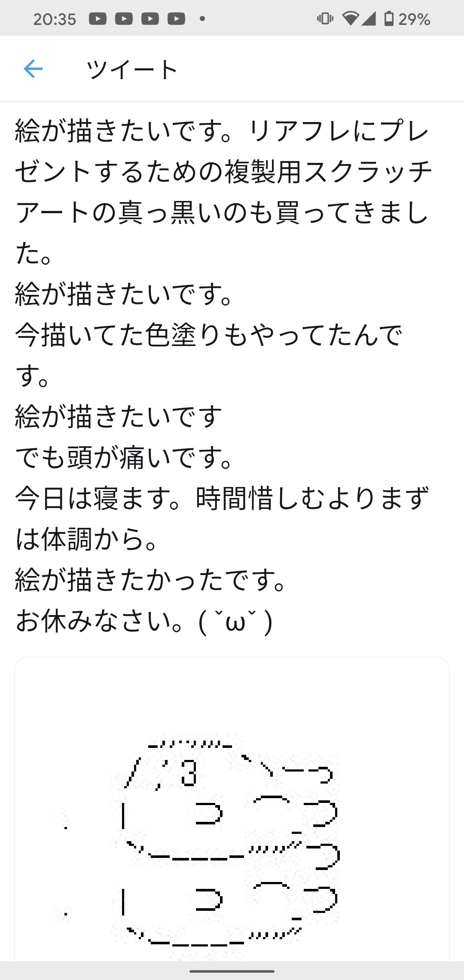
Task: Tap the 29% battery percentage text
Action: click(x=415, y=19)
